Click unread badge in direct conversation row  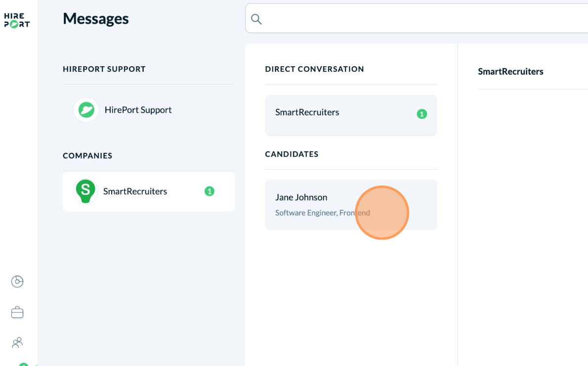point(422,114)
